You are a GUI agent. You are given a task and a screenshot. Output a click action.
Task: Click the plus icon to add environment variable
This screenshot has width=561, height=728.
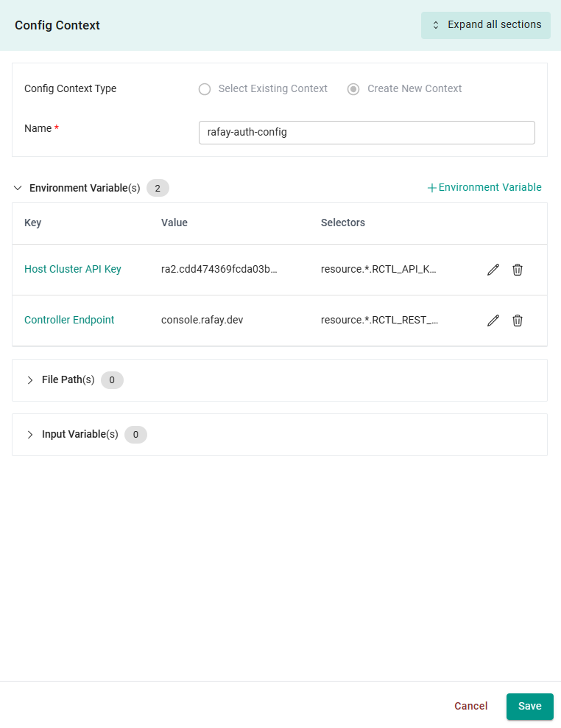point(431,187)
